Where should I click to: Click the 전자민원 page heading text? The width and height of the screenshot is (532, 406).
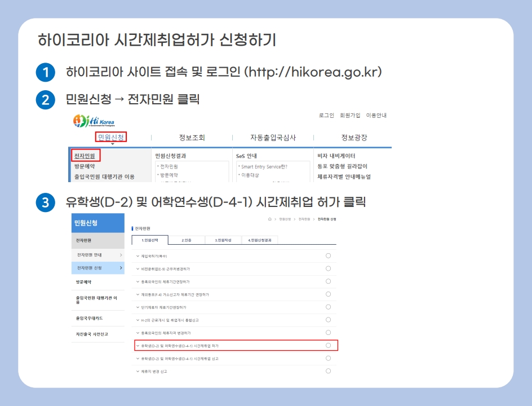[143, 228]
